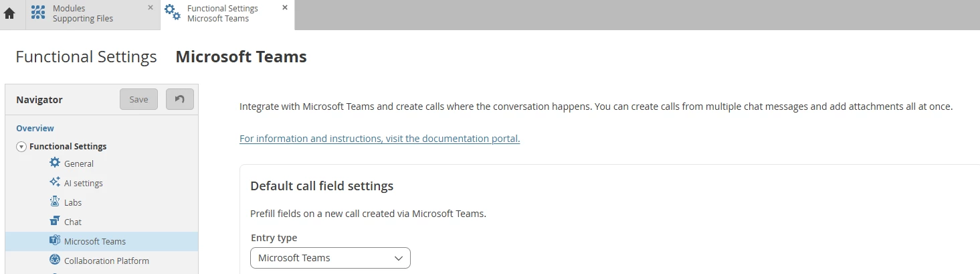
Task: Click the Chat icon in Navigator
Action: click(x=55, y=221)
